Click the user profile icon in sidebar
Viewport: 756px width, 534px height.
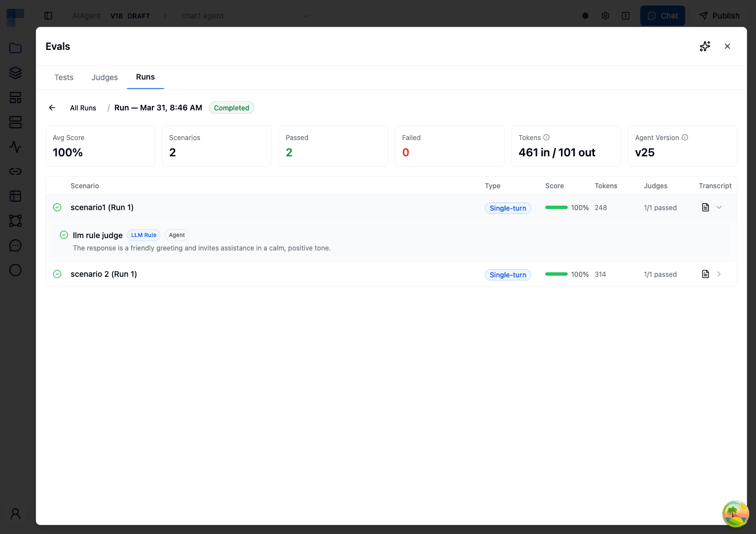coord(16,513)
